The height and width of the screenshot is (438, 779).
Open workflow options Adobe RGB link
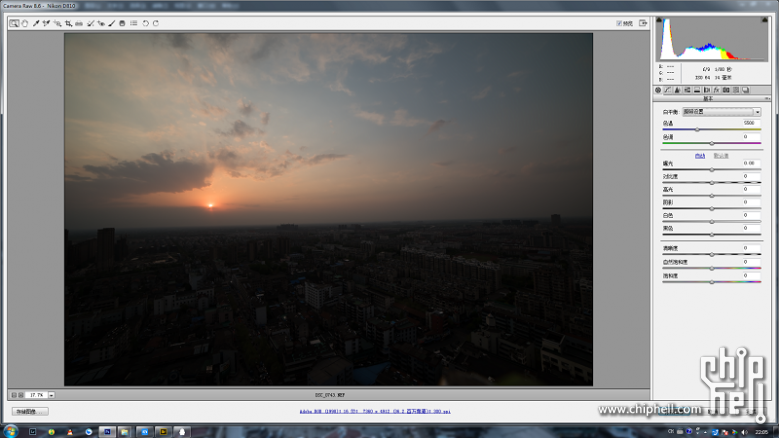pos(375,411)
